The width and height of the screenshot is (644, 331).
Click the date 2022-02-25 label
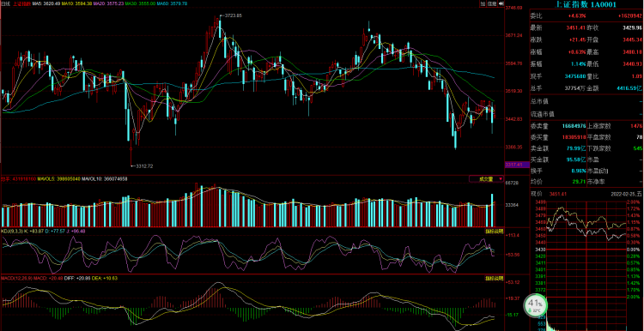[626, 194]
